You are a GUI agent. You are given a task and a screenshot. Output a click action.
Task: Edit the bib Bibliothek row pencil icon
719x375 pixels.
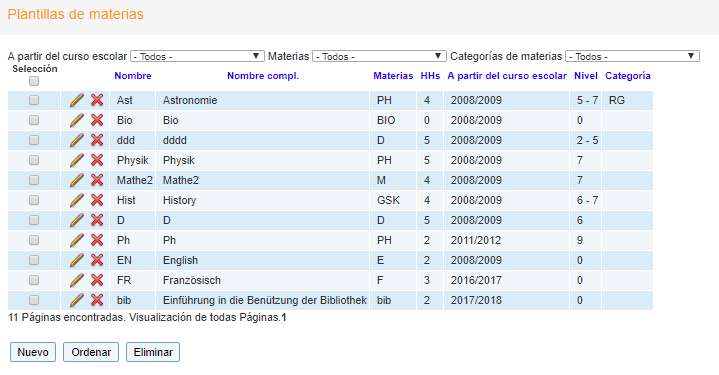77,300
